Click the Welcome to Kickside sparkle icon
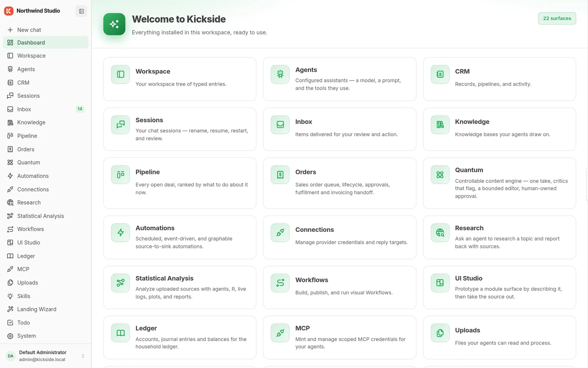The image size is (588, 368). (114, 24)
